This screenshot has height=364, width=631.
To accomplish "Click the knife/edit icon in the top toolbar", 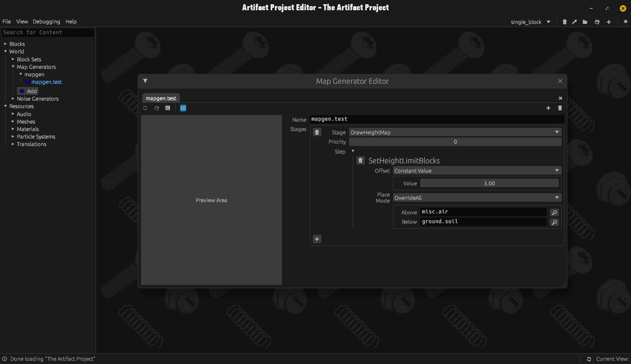I will point(574,22).
